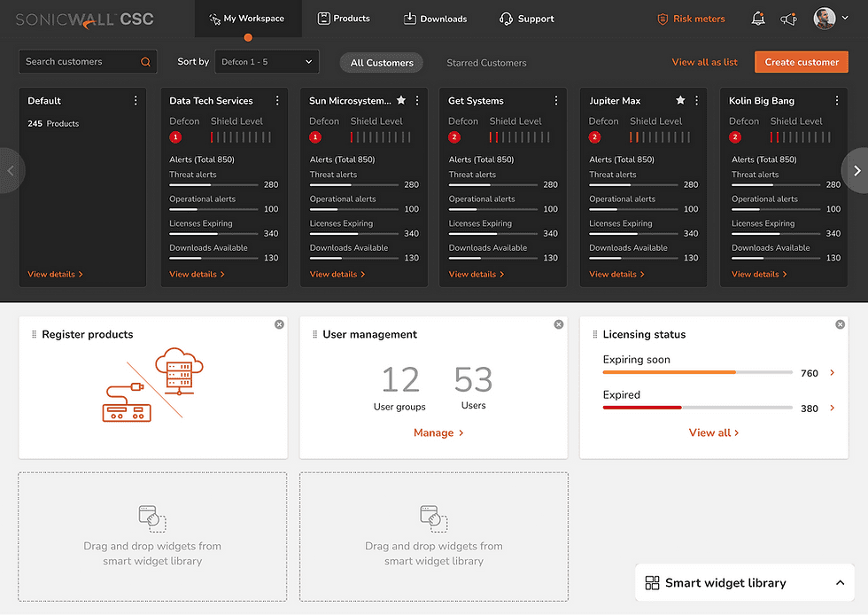The height and width of the screenshot is (615, 868).
Task: Open the Jupiter Max card options menu
Action: [x=696, y=100]
